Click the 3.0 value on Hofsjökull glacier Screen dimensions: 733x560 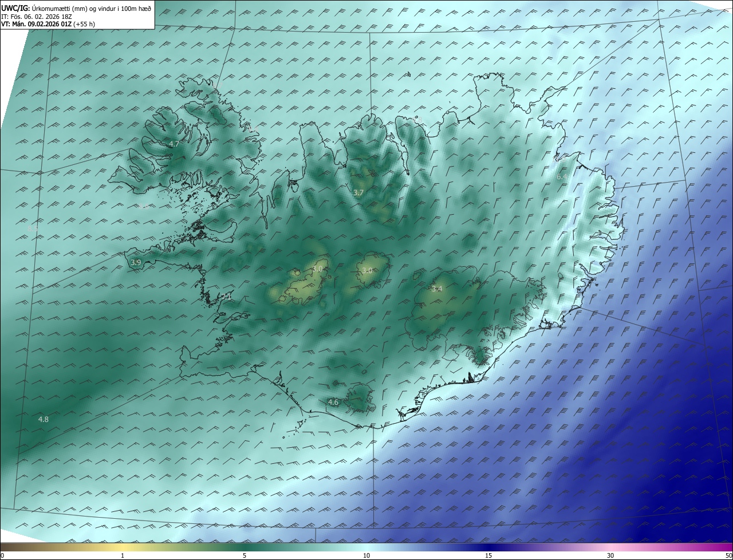click(x=367, y=270)
